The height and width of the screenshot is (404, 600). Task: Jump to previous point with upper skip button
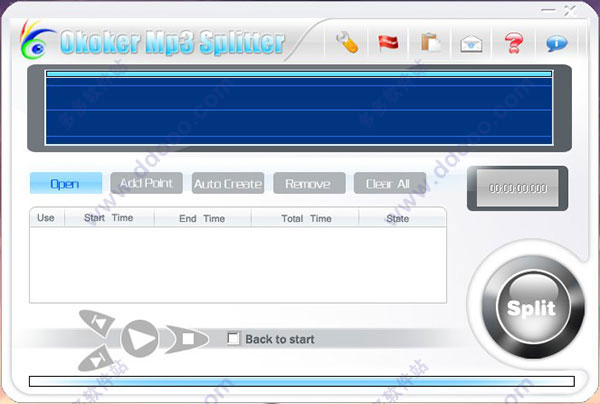pyautogui.click(x=98, y=322)
